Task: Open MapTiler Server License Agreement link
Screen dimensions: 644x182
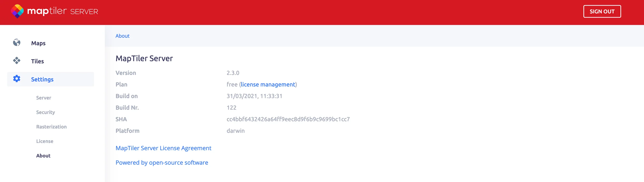Action: click(x=163, y=148)
